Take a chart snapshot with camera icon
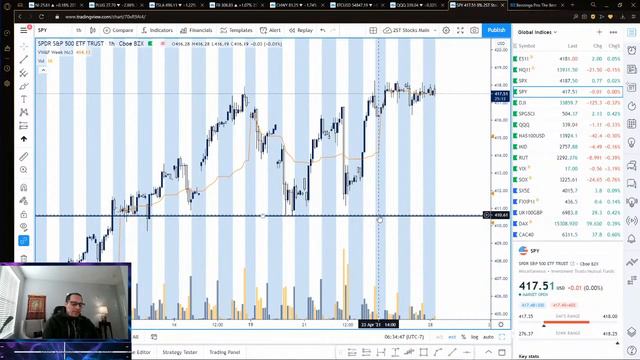The image size is (640, 360). [474, 30]
